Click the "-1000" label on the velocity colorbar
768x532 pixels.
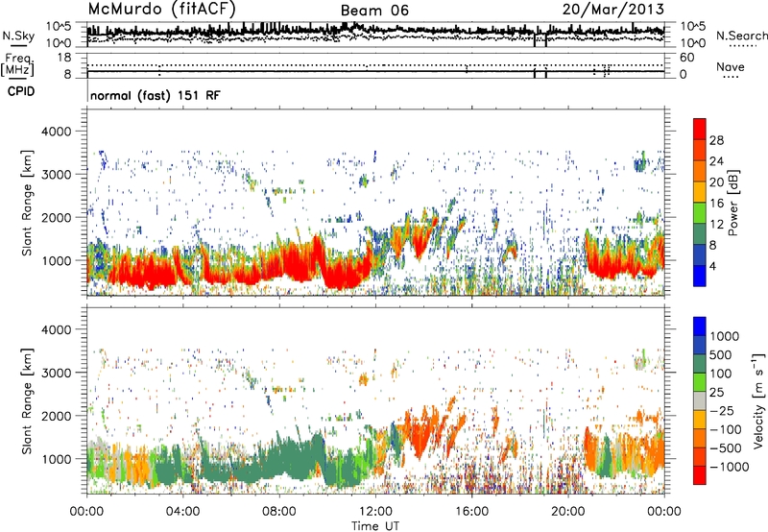(x=729, y=467)
